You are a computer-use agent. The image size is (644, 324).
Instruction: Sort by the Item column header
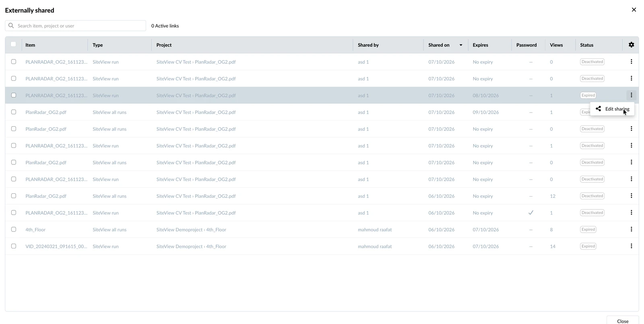(x=30, y=45)
